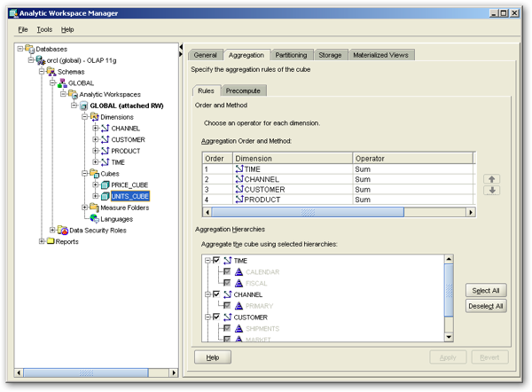Screen dimensions: 532x392
Task: Toggle the FISCAL hierarchy checkbox
Action: click(227, 283)
